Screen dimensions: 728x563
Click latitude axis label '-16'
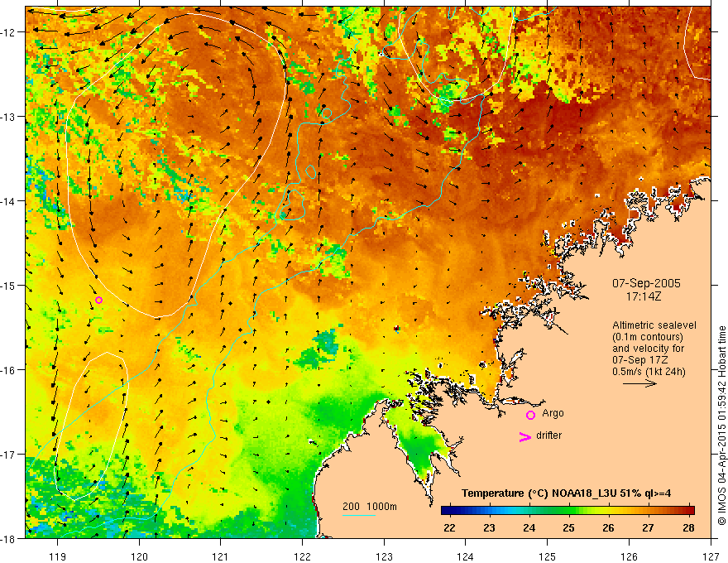click(x=9, y=370)
